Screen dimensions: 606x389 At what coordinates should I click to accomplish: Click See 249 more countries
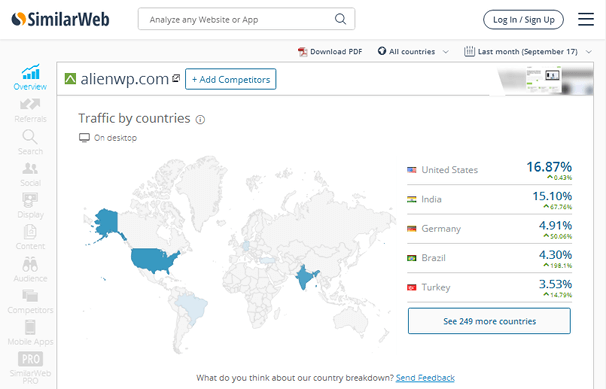click(x=489, y=321)
